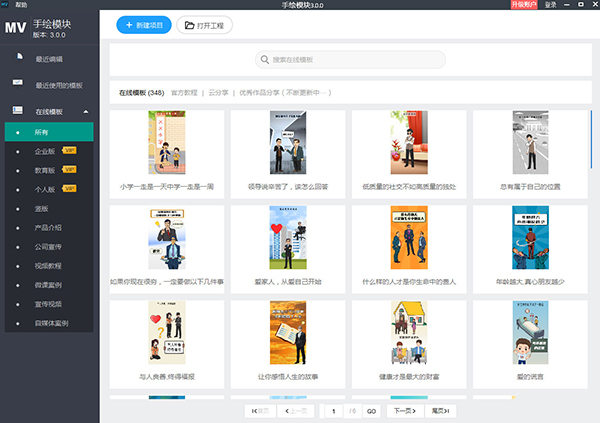Screen dimensions: 600x423
Task: Go to next page with 下一页
Action: 403,411
